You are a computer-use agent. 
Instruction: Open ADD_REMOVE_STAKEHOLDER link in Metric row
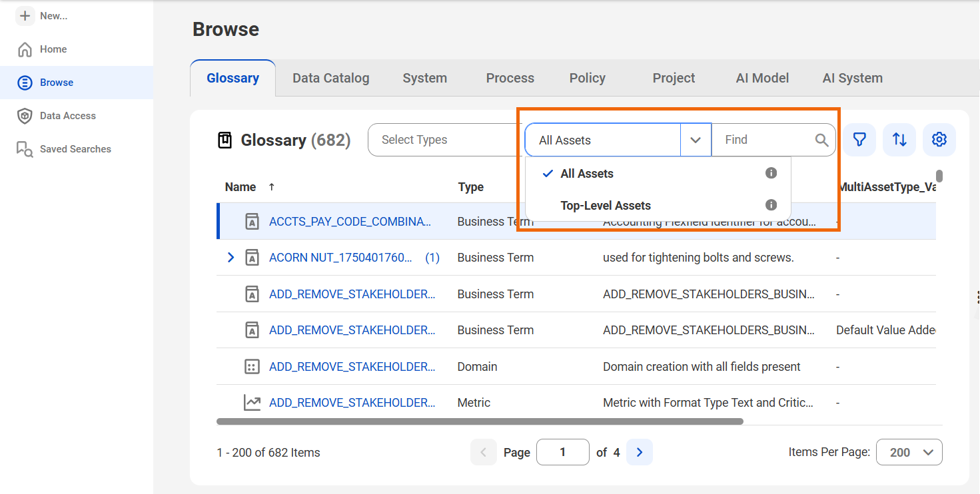pos(352,403)
